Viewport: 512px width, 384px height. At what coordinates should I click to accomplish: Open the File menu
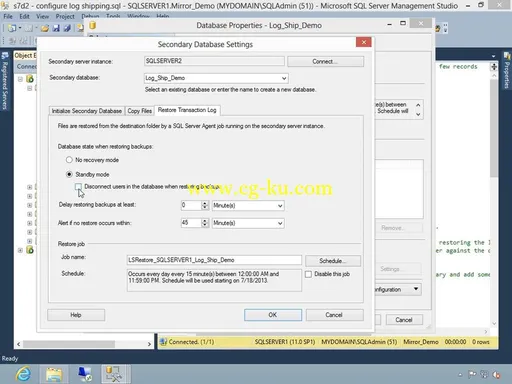coord(8,16)
